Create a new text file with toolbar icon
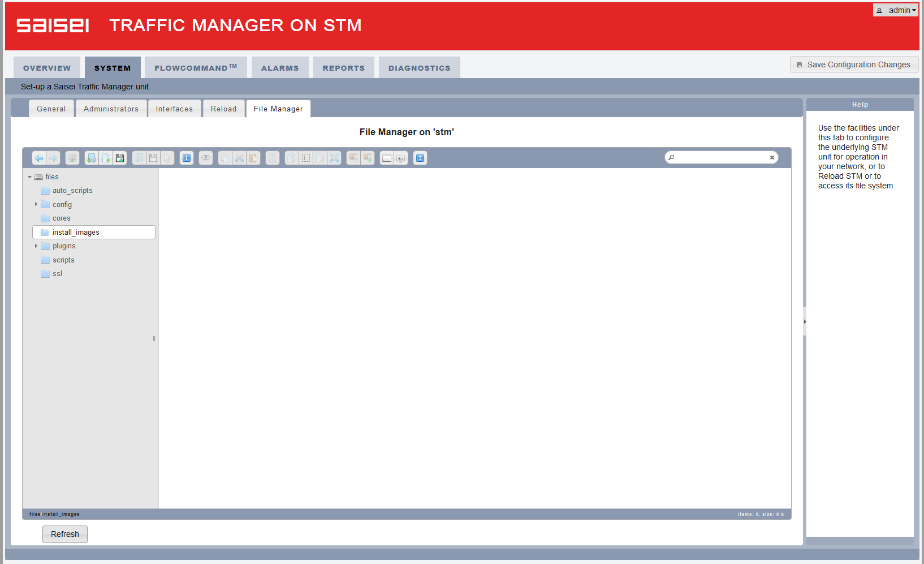 click(106, 158)
